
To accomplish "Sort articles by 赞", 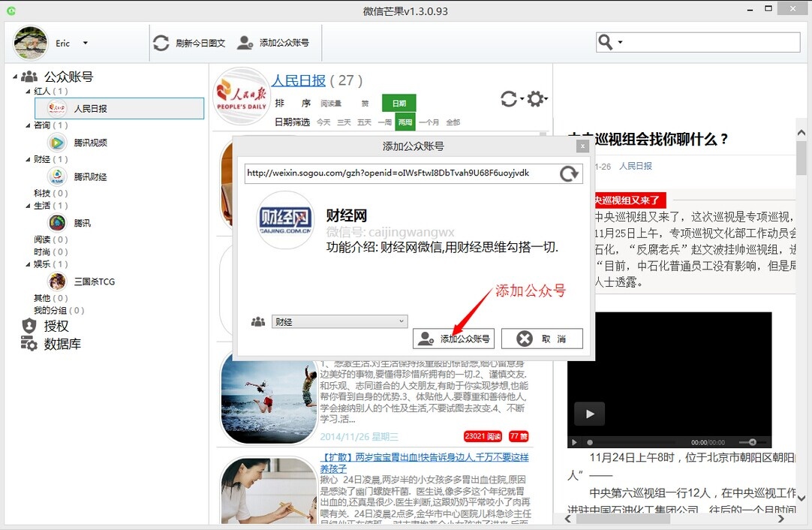I will pos(365,103).
